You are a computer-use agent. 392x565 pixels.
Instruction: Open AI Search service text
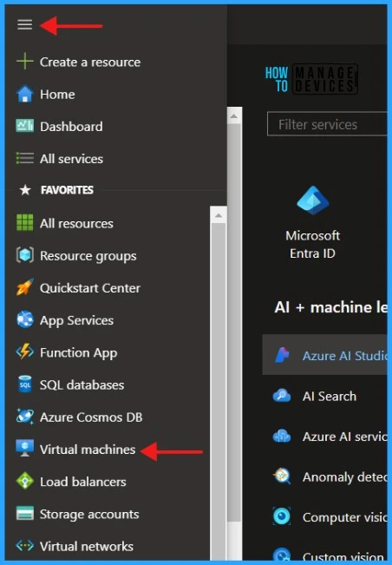tap(330, 397)
